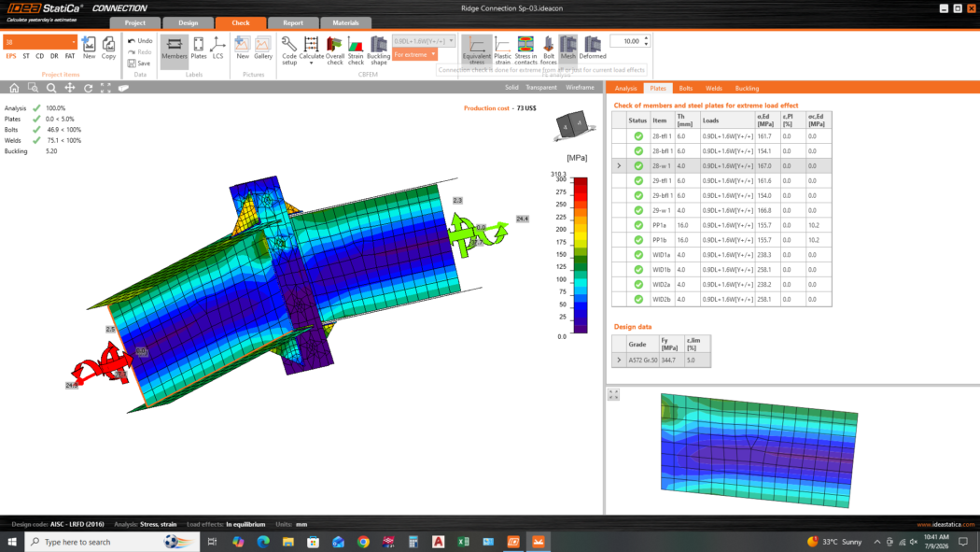980x552 pixels.
Task: Select the WID1b table row
Action: click(x=721, y=269)
